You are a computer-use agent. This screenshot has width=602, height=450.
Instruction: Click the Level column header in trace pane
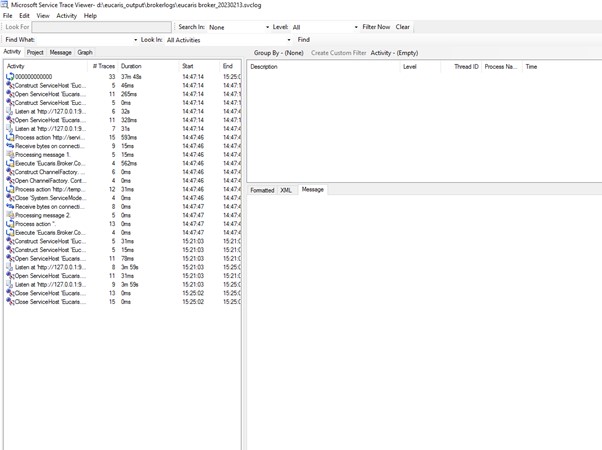tap(421, 66)
